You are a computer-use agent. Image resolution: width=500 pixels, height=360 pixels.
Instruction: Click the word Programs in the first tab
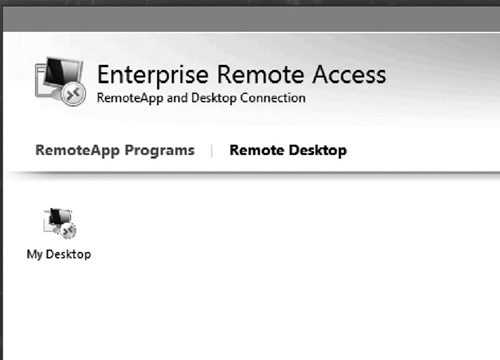[x=159, y=151]
